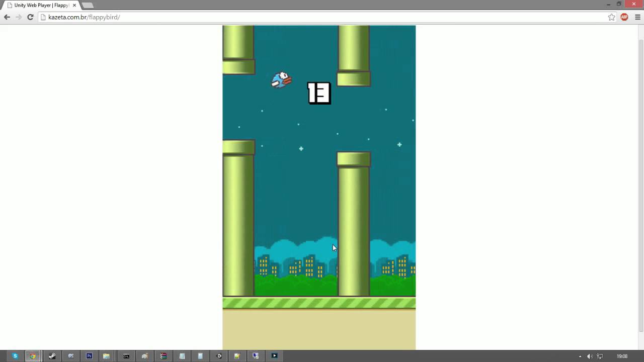Click the page's vertical scrollbar thumb
The height and width of the screenshot is (362, 644).
click(x=640, y=185)
